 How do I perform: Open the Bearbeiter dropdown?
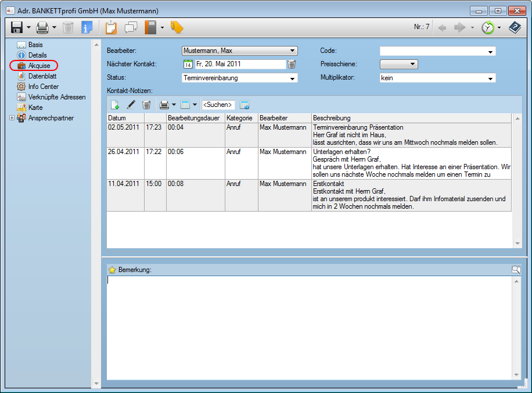(x=293, y=51)
